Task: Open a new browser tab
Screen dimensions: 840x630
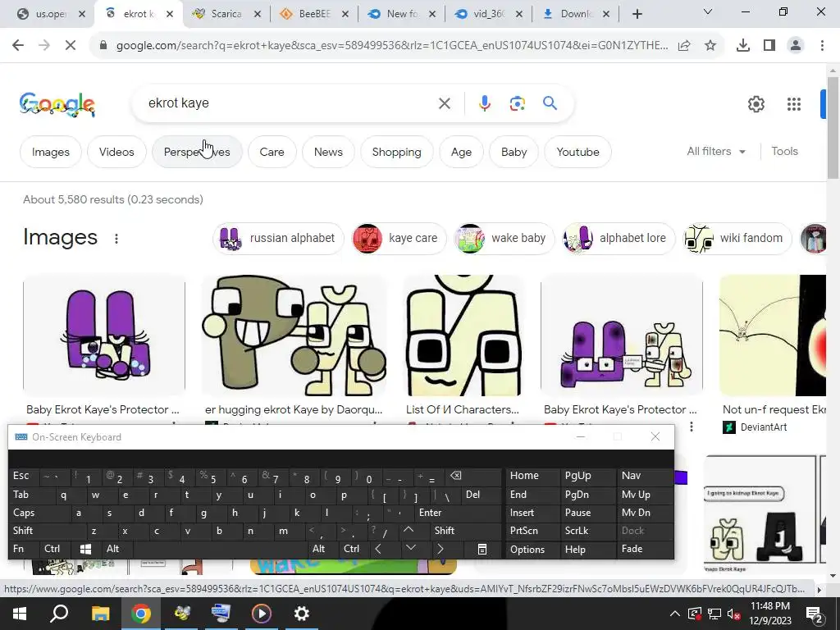Action: (637, 14)
